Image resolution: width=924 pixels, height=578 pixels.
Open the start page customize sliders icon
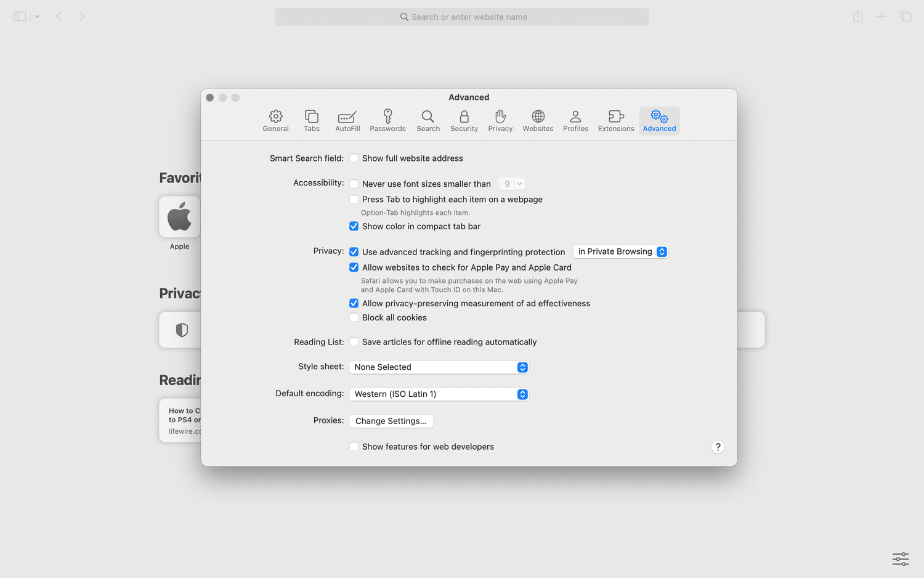pyautogui.click(x=901, y=559)
